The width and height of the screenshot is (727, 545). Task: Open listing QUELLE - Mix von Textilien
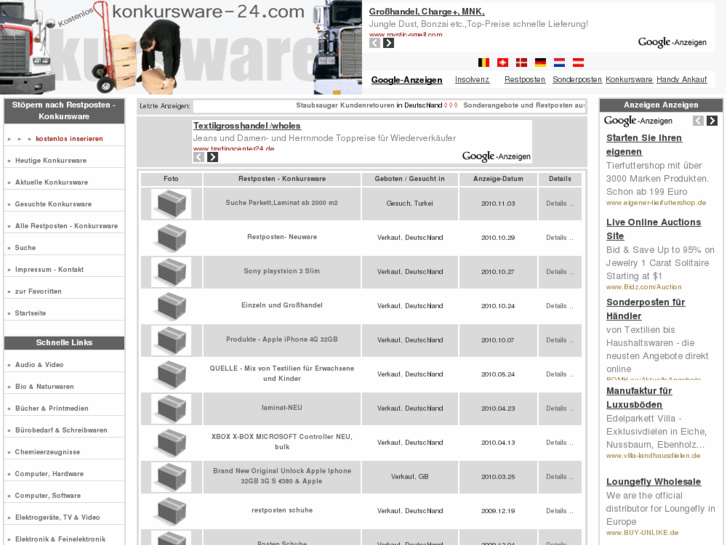[x=282, y=373]
